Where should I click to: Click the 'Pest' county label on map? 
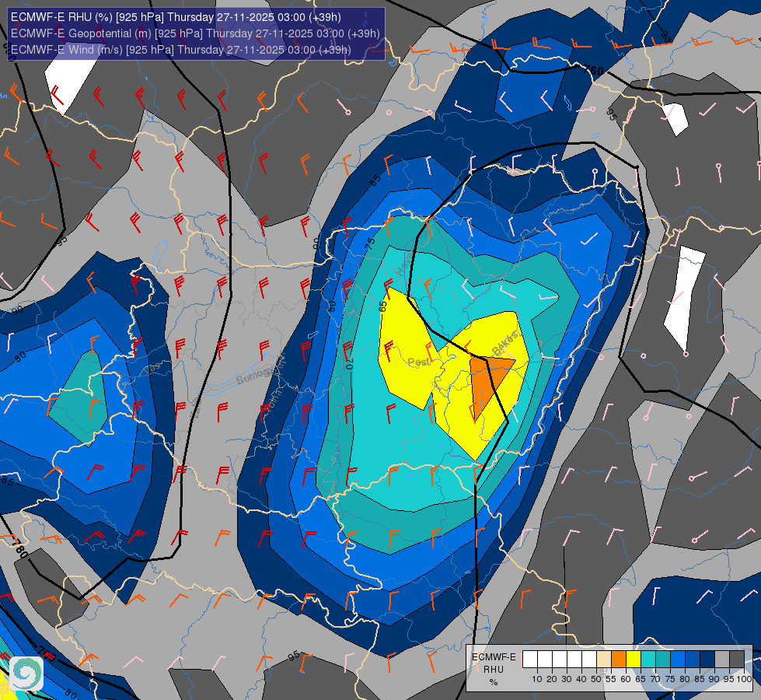(418, 362)
